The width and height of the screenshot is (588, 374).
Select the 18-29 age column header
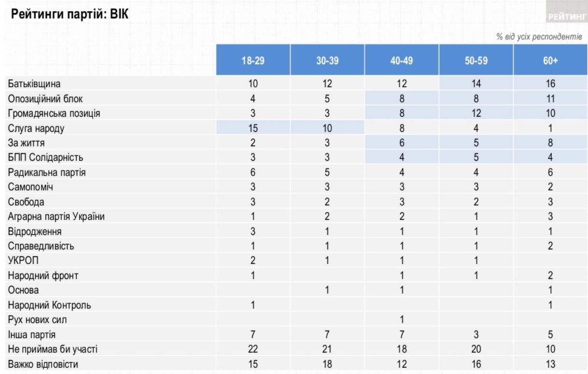(253, 60)
